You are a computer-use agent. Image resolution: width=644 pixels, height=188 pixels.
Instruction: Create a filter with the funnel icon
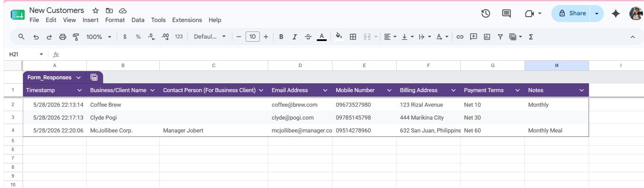point(500,37)
